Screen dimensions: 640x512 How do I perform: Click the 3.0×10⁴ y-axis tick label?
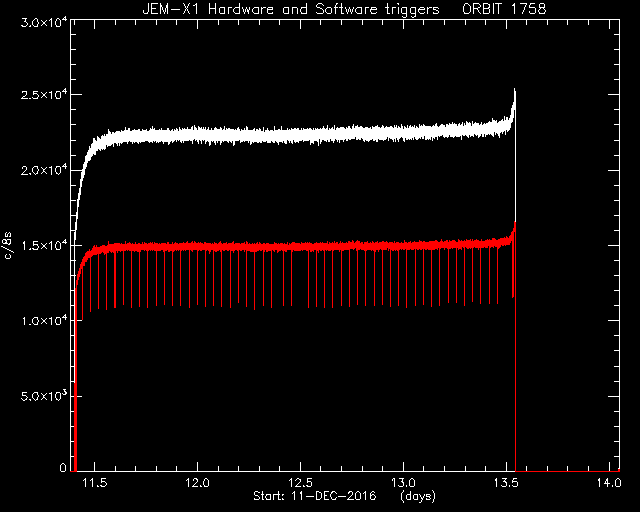coord(44,23)
